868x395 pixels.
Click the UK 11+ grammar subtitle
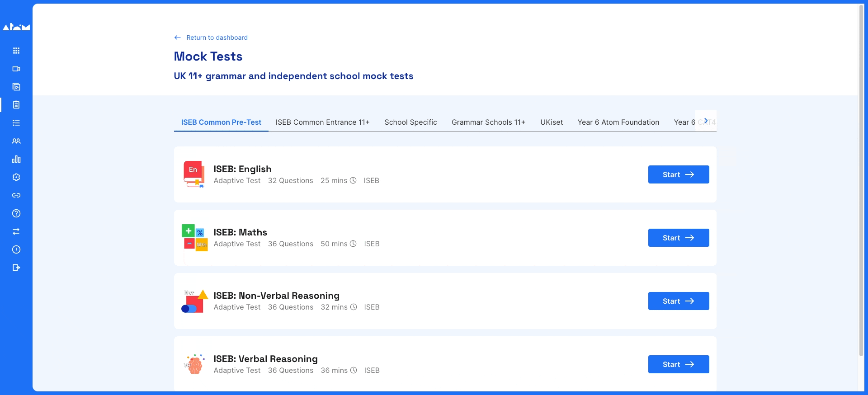[x=293, y=76]
